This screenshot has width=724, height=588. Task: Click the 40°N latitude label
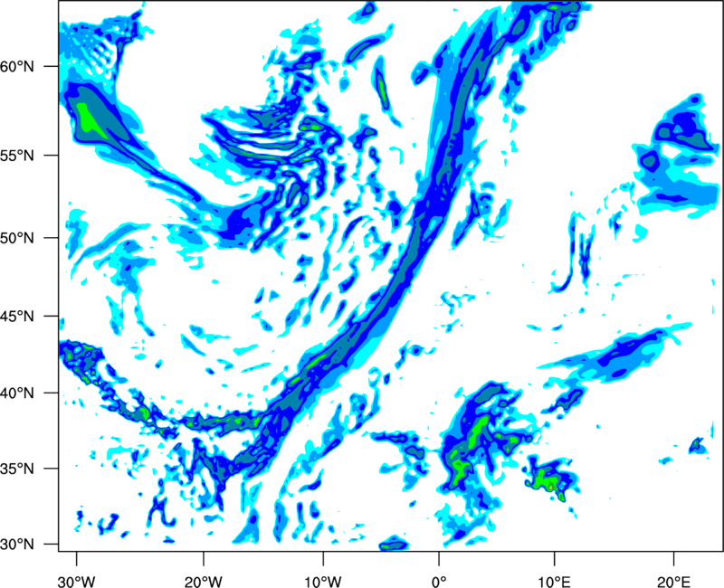coord(17,394)
